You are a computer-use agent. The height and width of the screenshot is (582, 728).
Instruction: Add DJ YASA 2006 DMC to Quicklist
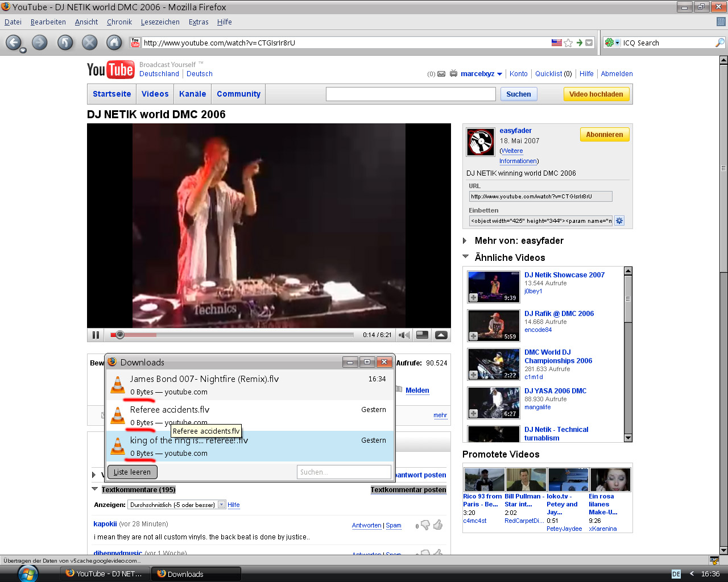[473, 414]
